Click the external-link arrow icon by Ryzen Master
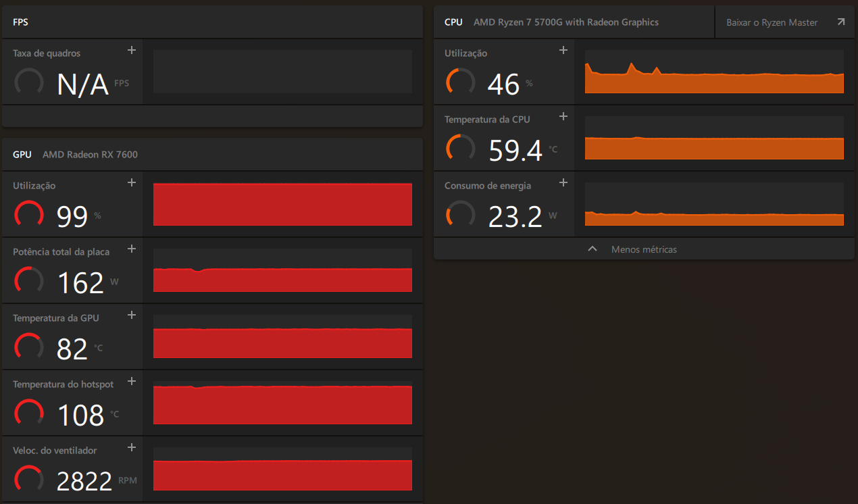Screen dimensions: 858x504 pyautogui.click(x=840, y=22)
